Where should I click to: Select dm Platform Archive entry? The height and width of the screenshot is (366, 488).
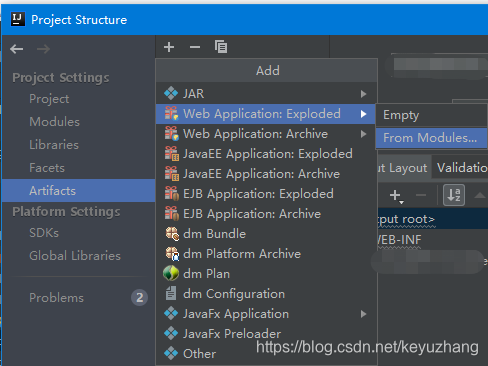(x=266, y=254)
